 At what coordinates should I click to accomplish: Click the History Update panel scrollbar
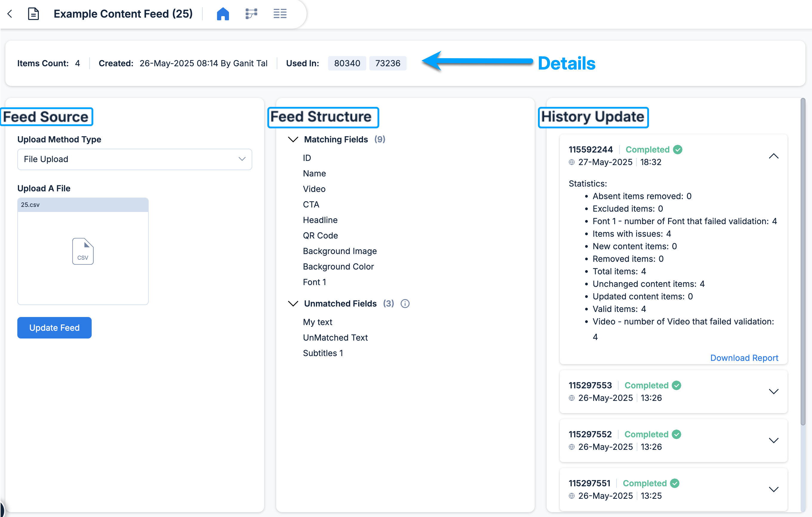pos(803,261)
